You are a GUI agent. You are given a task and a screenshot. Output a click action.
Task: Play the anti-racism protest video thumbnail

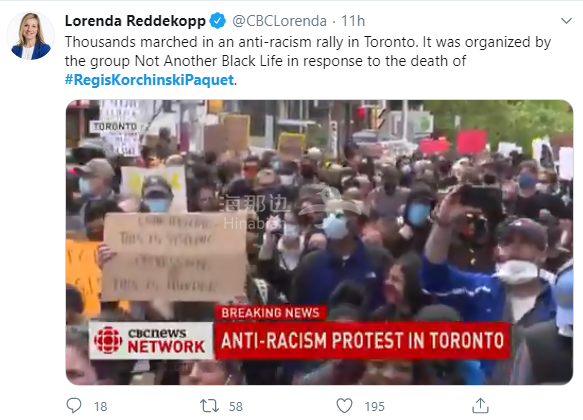point(319,242)
